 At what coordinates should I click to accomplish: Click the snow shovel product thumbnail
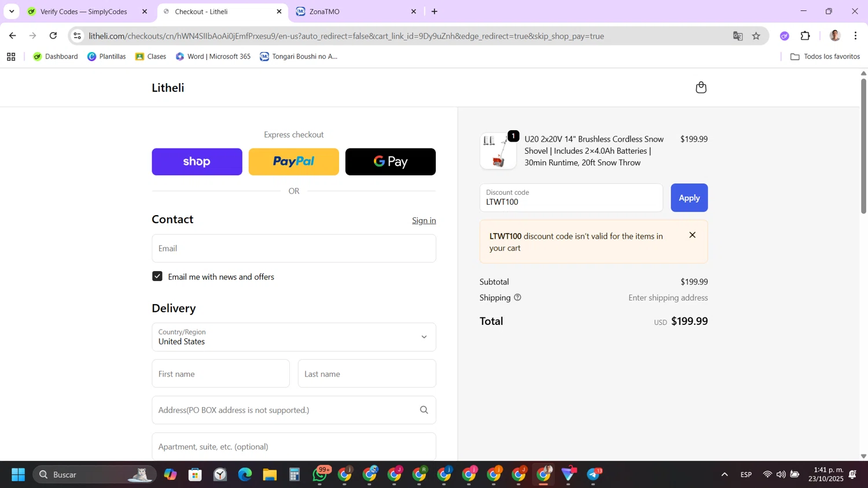coord(498,151)
